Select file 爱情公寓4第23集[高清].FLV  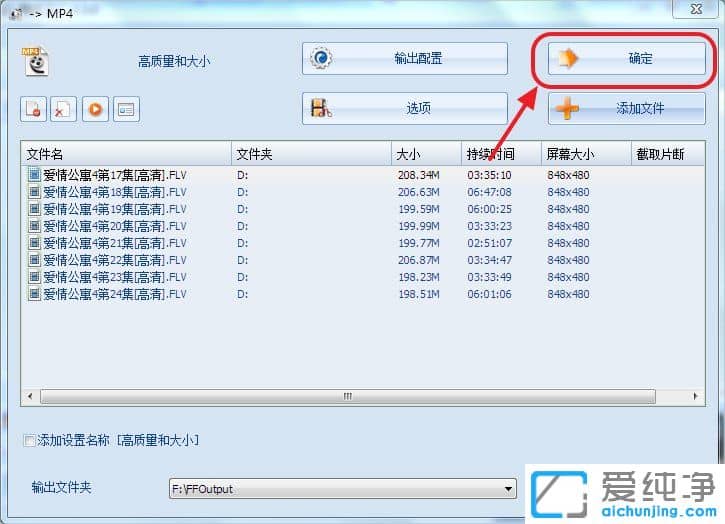point(115,277)
